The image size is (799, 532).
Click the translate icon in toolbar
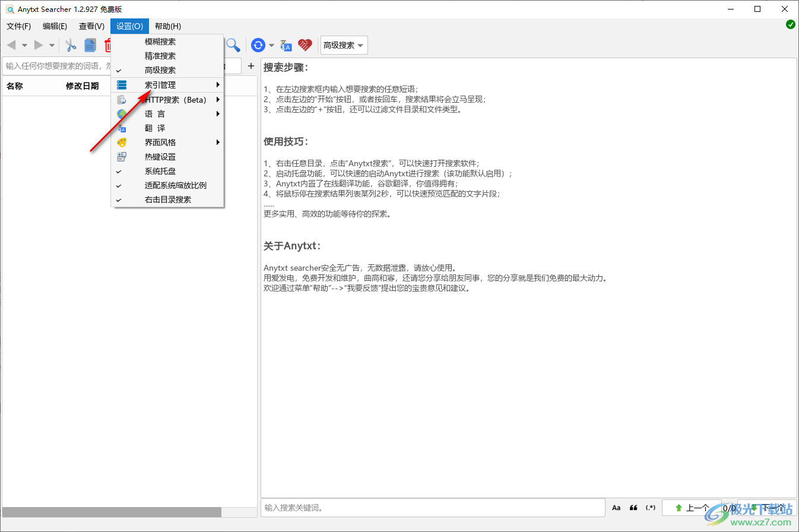click(x=286, y=45)
